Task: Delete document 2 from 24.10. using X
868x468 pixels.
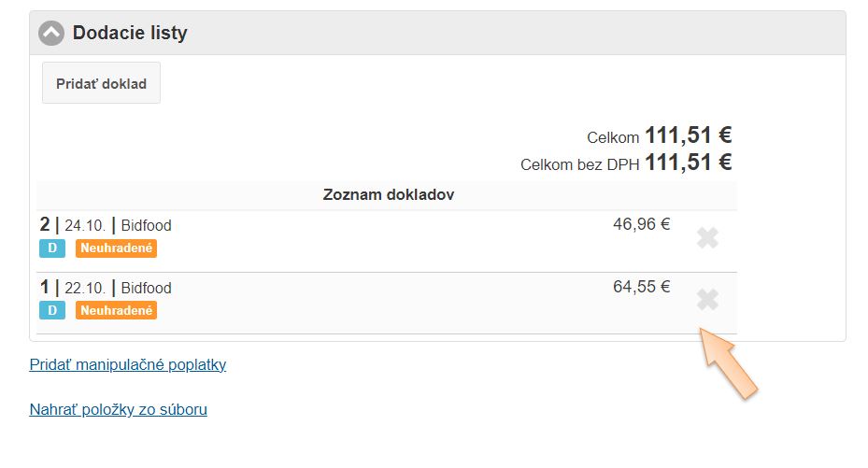Action: pos(707,238)
